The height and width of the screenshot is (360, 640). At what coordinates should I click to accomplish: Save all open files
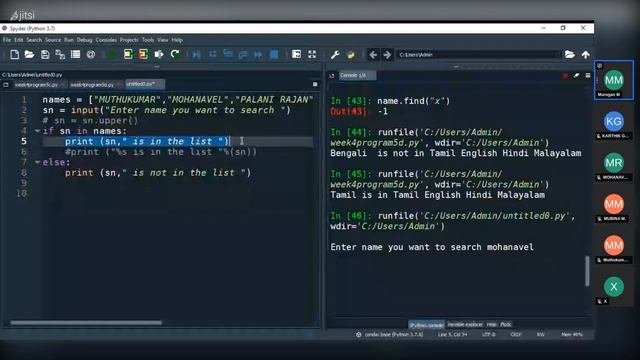(60, 54)
